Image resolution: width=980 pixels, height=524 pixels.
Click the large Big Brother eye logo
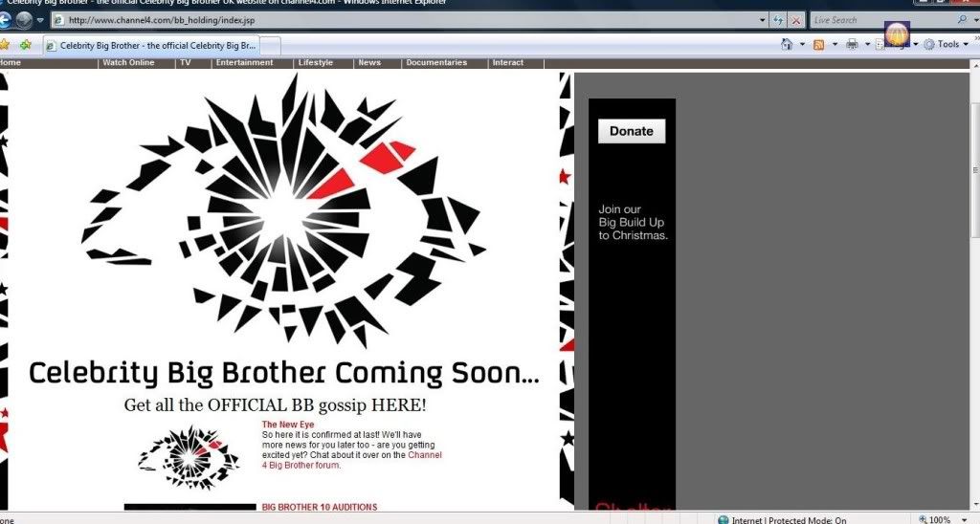[283, 210]
